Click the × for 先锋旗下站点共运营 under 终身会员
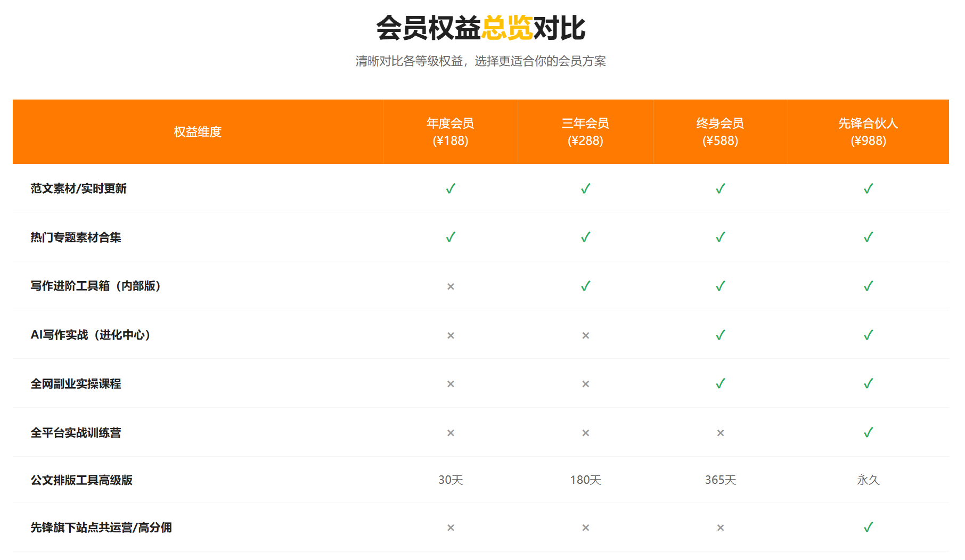This screenshot has width=965, height=560. 721,528
